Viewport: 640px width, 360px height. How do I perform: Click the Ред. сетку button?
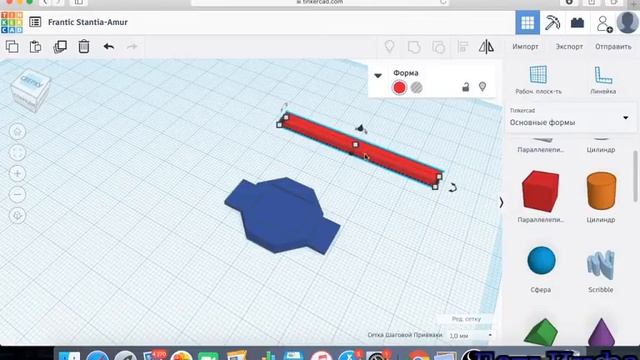point(467,319)
